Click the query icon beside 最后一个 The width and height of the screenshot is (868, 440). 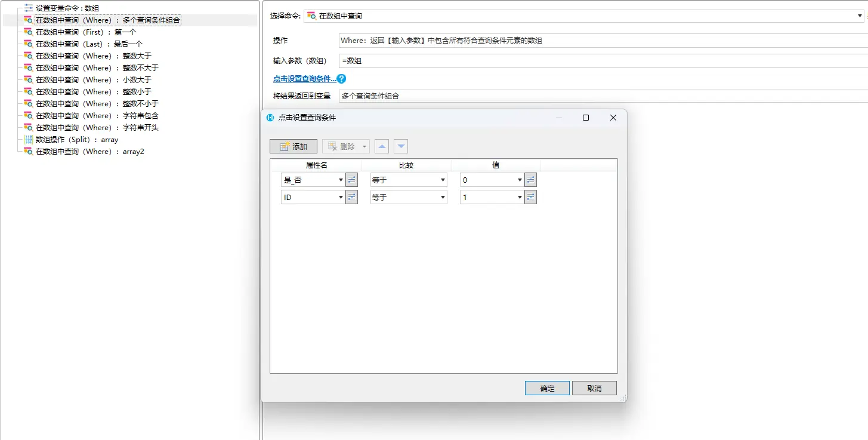(28, 44)
